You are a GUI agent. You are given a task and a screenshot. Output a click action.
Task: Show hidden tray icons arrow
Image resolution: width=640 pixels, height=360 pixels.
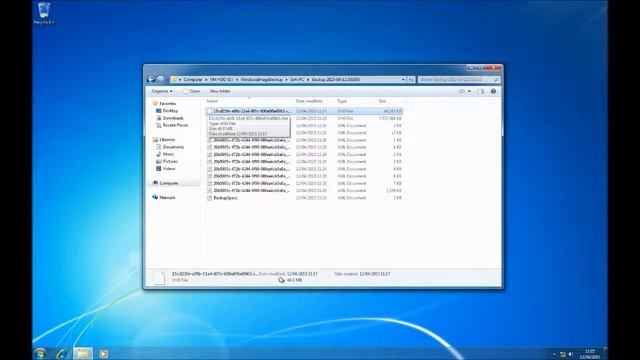click(554, 354)
